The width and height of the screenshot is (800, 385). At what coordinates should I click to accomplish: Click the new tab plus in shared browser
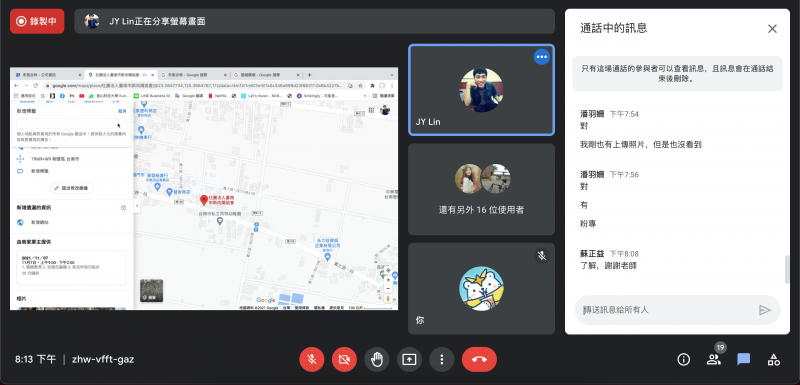coord(309,74)
